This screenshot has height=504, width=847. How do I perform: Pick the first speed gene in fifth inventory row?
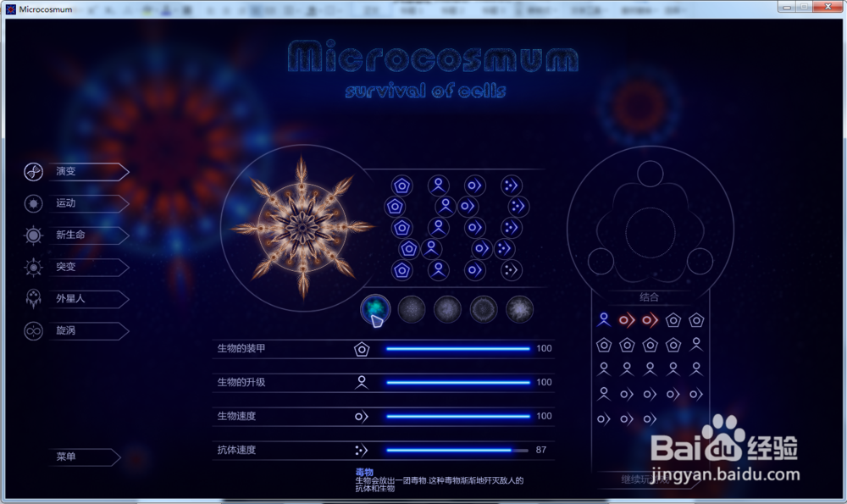[603, 418]
